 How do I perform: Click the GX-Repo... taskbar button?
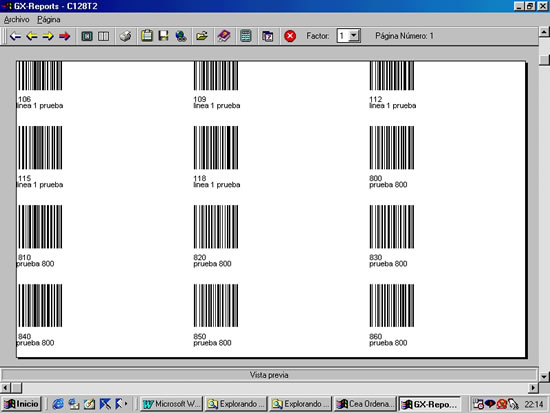(x=429, y=404)
